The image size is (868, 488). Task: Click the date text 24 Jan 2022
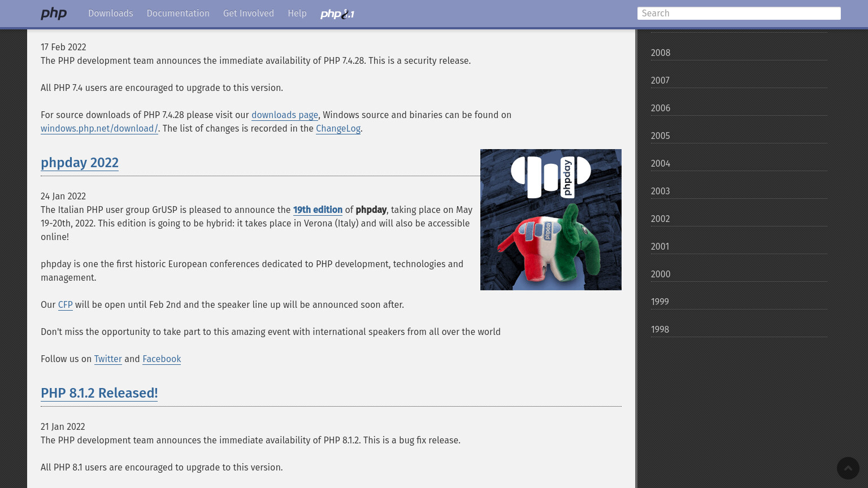pos(63,197)
